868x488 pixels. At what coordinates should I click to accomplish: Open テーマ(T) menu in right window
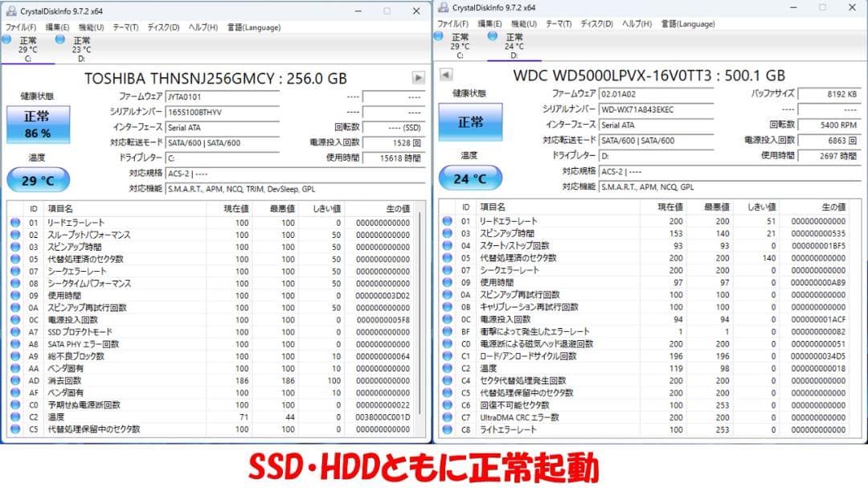tap(559, 24)
